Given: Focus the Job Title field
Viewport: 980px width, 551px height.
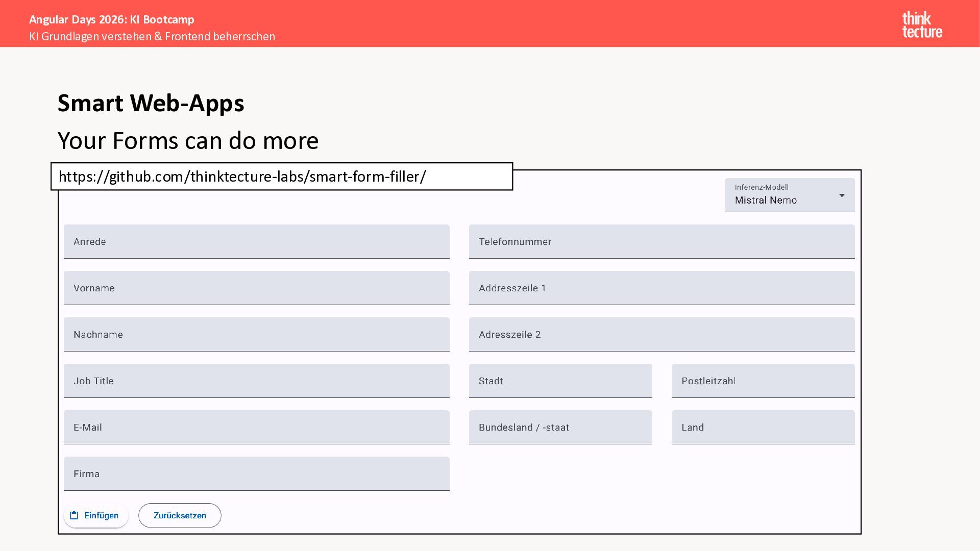Looking at the screenshot, I should click(256, 381).
